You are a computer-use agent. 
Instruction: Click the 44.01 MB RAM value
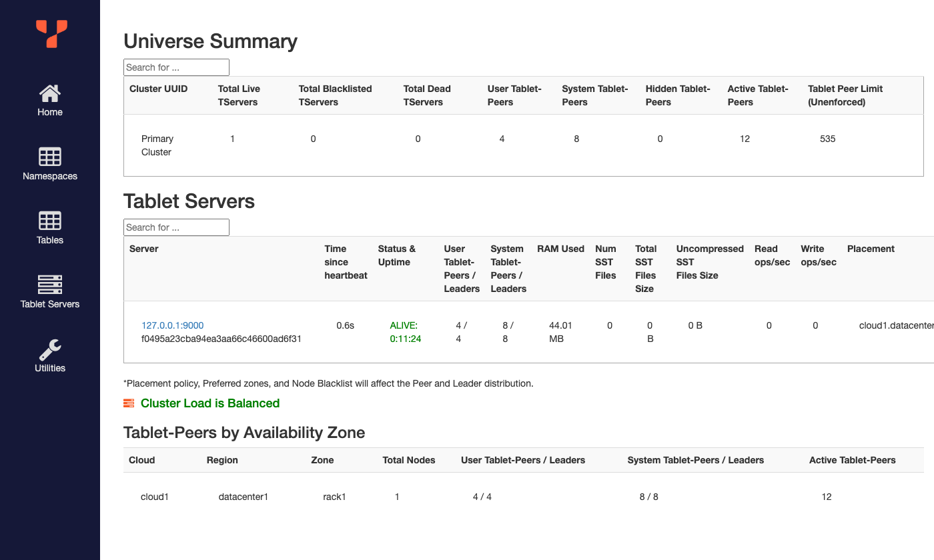click(561, 332)
